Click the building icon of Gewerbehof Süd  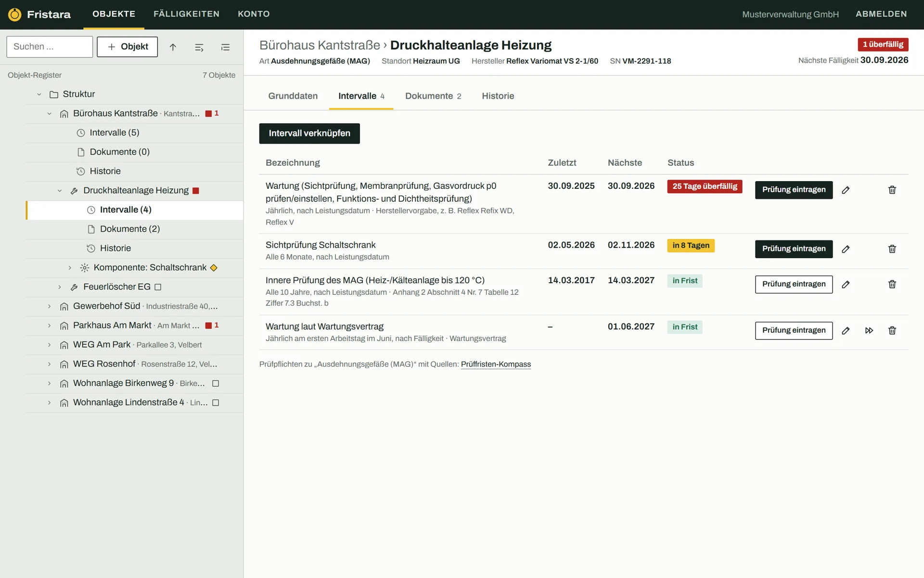[x=64, y=306]
